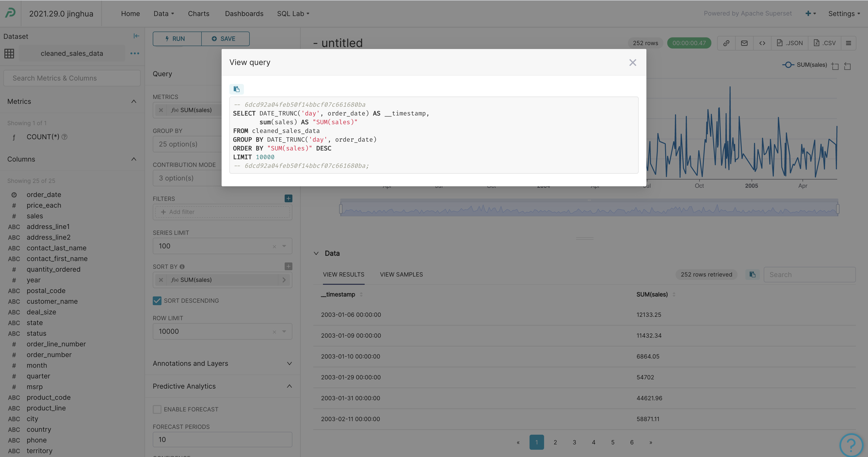
Task: Open the Dashboards menu item
Action: 244,14
